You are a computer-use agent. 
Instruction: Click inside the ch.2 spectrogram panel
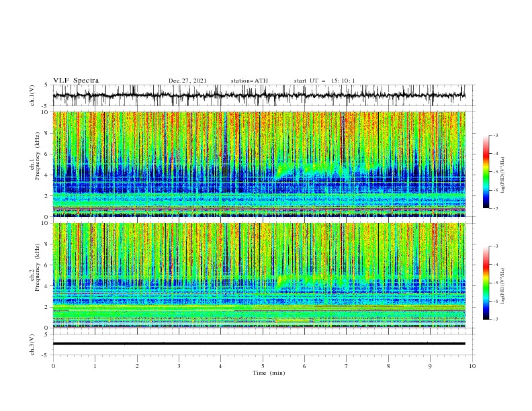click(259, 275)
